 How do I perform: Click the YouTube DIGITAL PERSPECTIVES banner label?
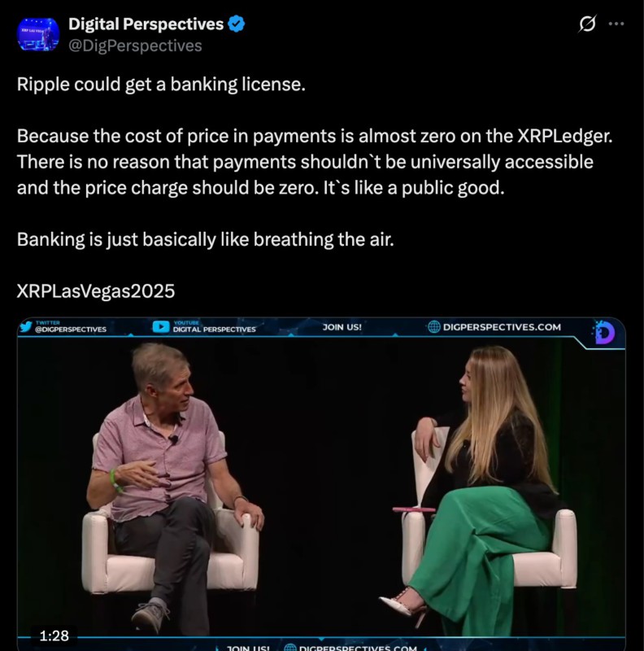click(214, 330)
